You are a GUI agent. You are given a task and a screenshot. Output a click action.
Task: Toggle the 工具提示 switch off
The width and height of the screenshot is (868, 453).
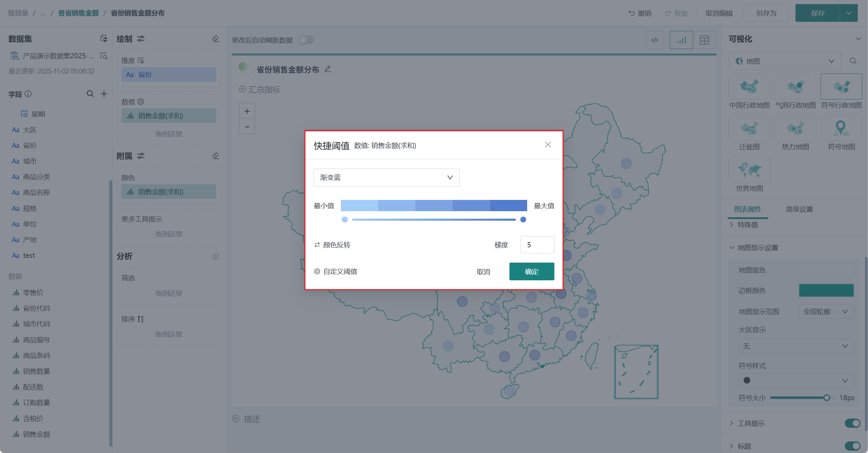852,423
